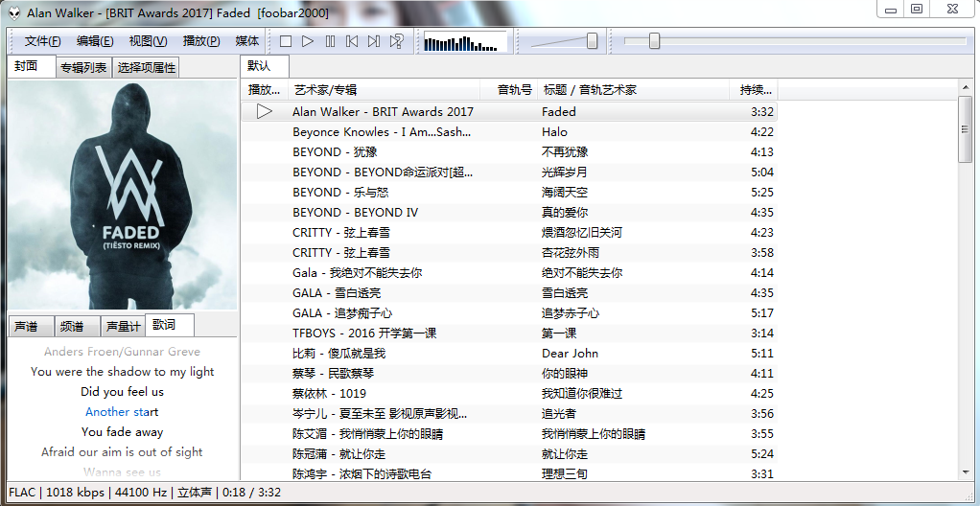Click the seek bar slider handle
980x506 pixels.
click(654, 41)
